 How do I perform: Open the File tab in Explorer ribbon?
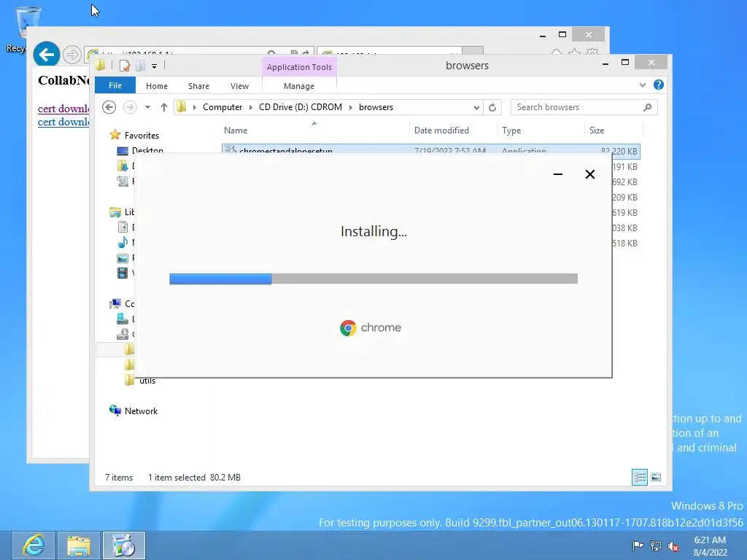click(115, 85)
